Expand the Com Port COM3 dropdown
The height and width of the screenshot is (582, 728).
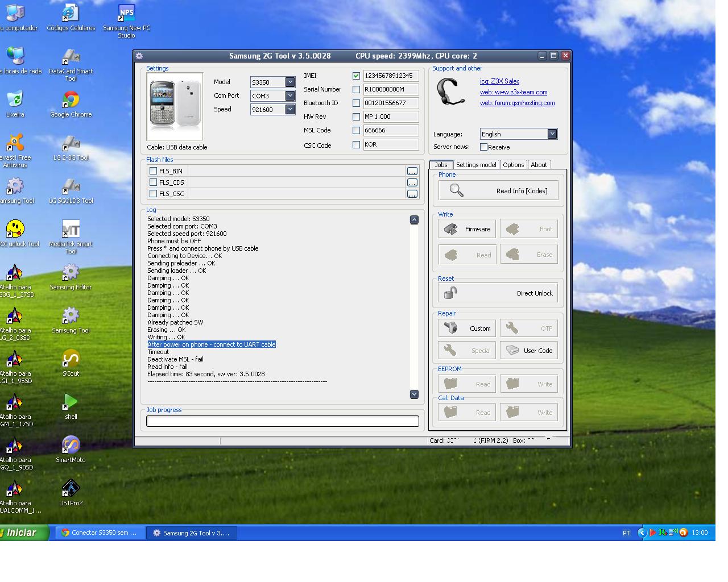click(290, 95)
